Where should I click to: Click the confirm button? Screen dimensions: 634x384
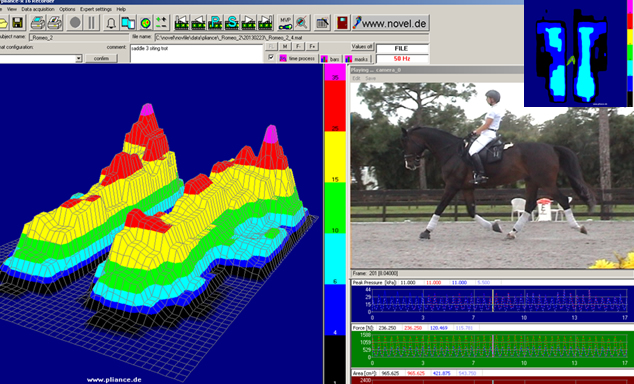(101, 58)
